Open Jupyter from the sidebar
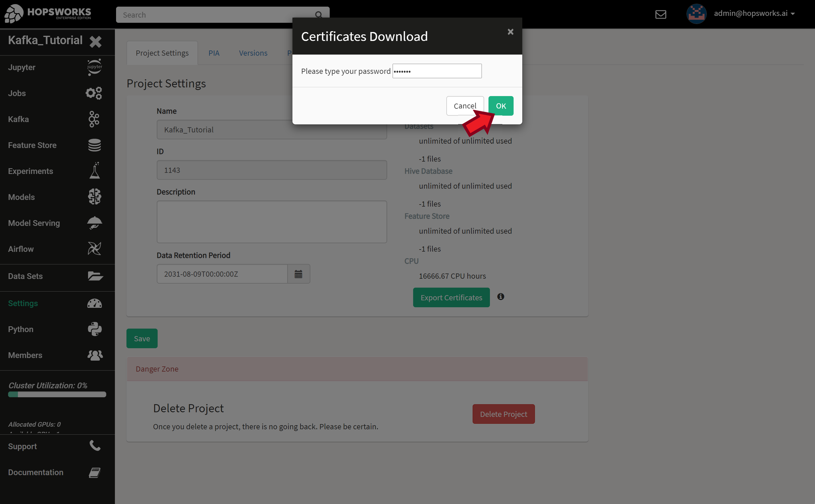This screenshot has height=504, width=815. click(x=21, y=67)
